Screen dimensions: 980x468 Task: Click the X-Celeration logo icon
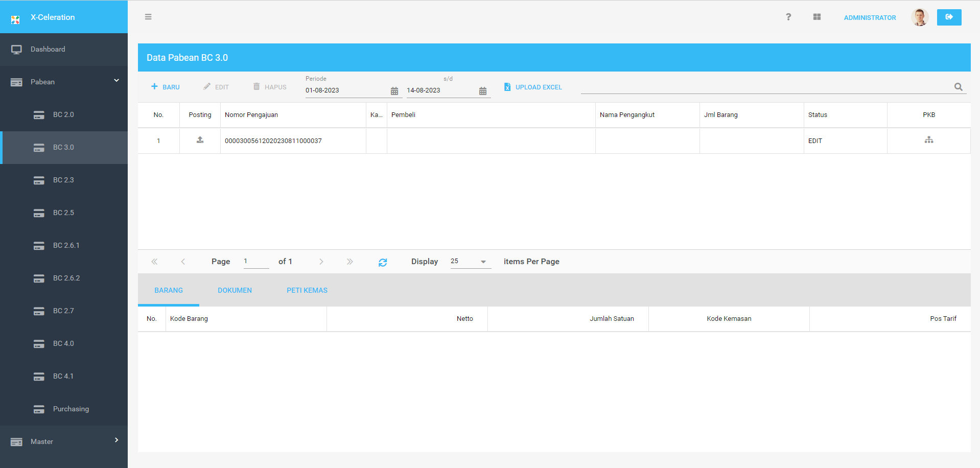[x=15, y=19]
